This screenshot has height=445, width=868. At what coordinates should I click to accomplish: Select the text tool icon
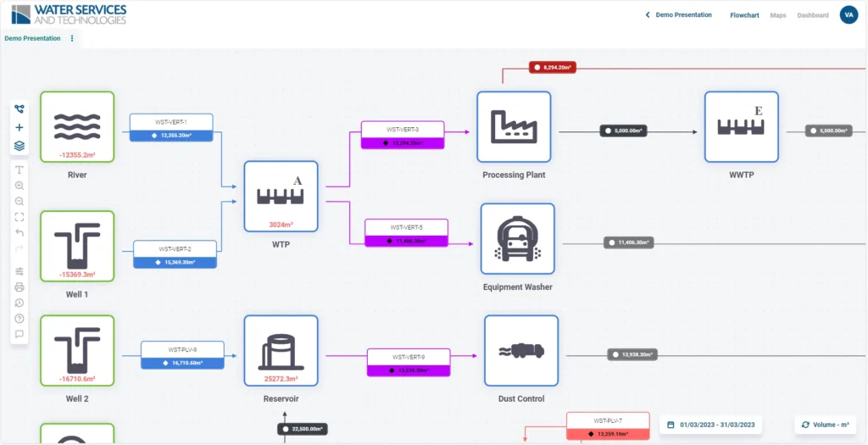click(19, 170)
